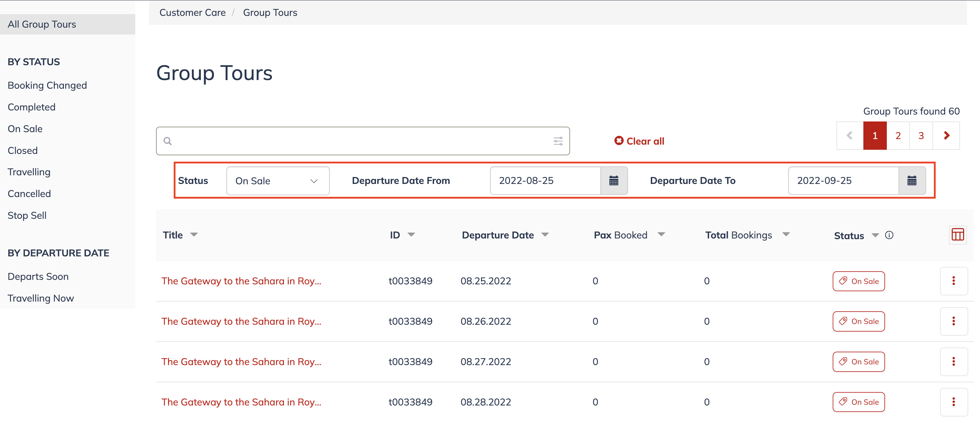This screenshot has height=421, width=980.
Task: Go to results page 2
Action: [x=898, y=135]
